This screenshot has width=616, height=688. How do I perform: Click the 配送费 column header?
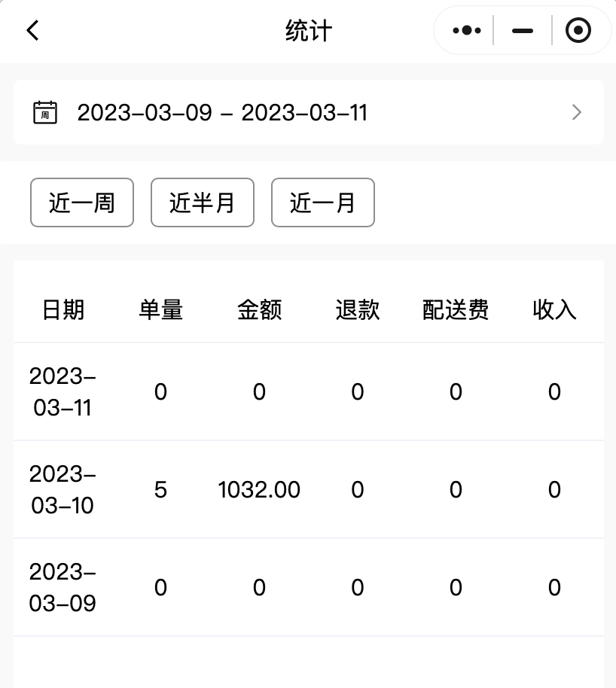pyautogui.click(x=456, y=309)
